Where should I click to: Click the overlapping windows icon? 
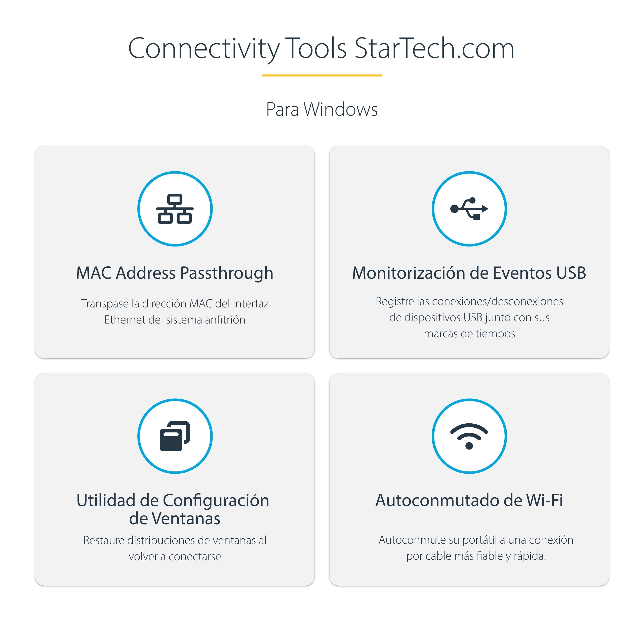[x=175, y=436]
